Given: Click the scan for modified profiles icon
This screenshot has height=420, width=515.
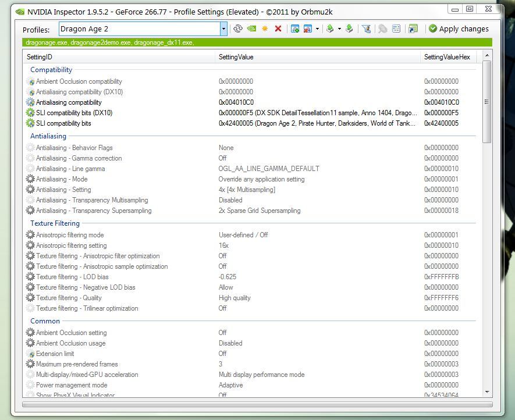Looking at the screenshot, I should tap(382, 29).
